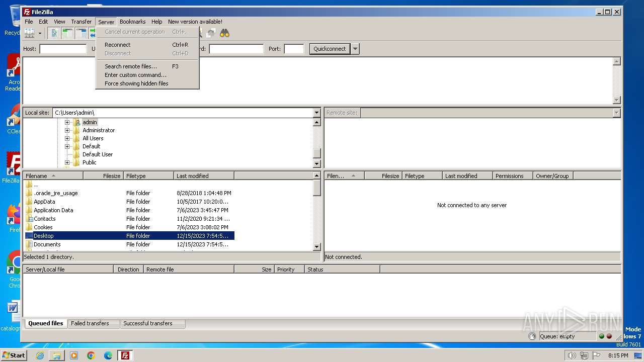Select Enter custom command… menu entry
This screenshot has height=362, width=644.
point(147,75)
